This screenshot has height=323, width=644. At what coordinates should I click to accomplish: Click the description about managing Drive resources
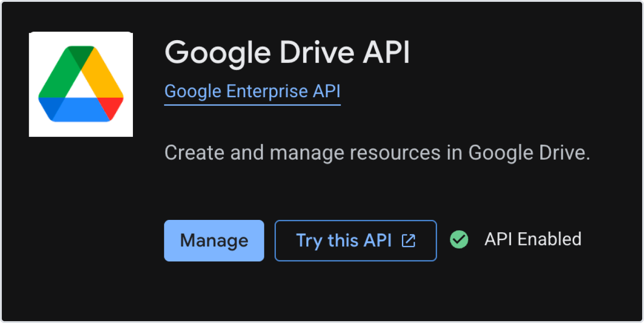(x=377, y=153)
